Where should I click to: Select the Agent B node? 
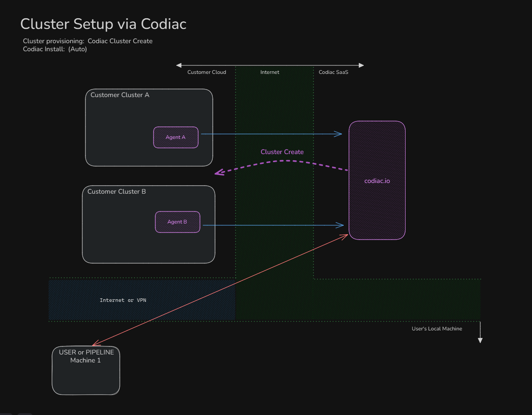[x=177, y=222]
